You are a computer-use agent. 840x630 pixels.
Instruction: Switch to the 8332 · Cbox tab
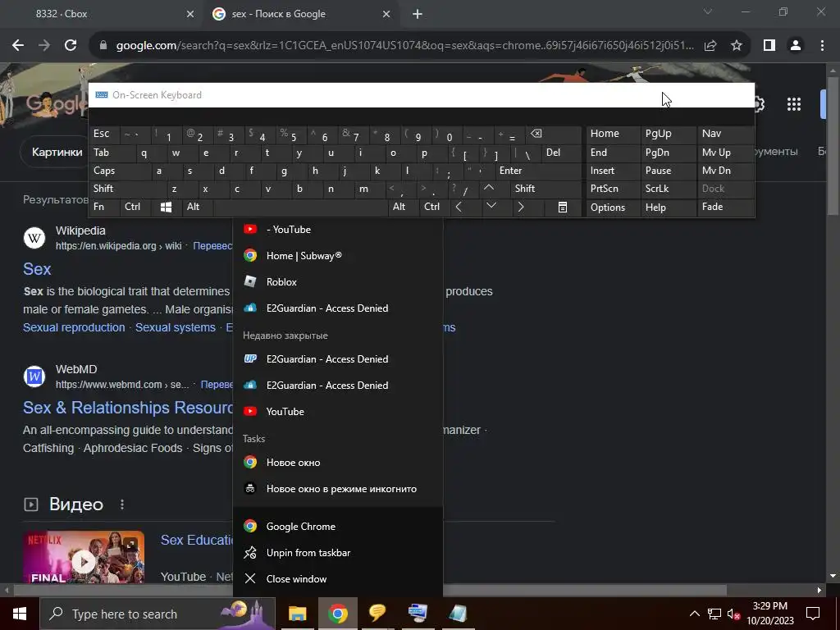coord(101,14)
